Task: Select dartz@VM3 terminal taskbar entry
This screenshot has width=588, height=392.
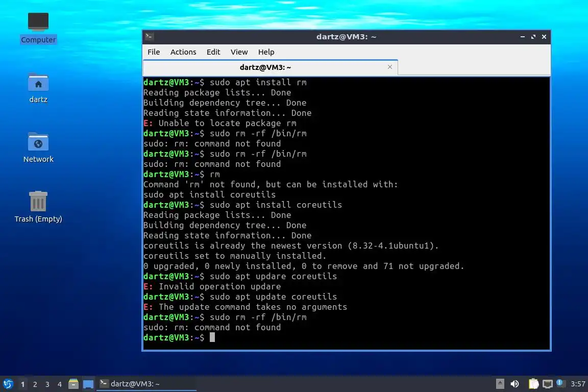Action: point(146,384)
